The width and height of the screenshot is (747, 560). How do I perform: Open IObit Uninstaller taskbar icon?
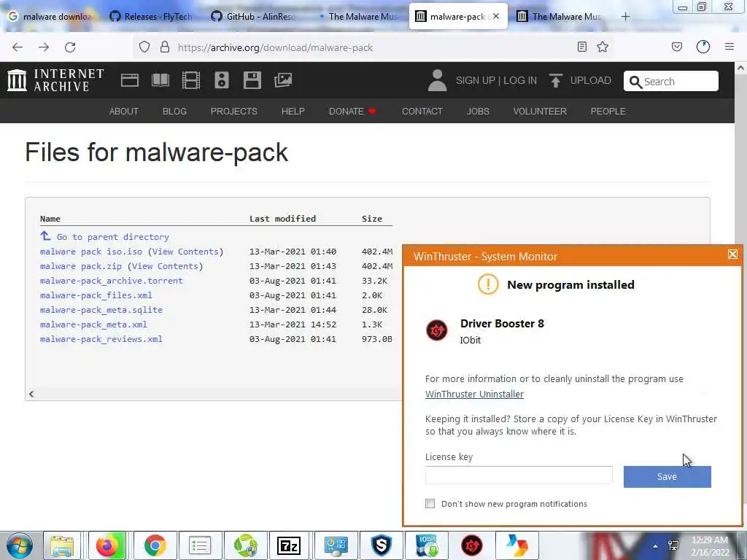click(x=426, y=545)
